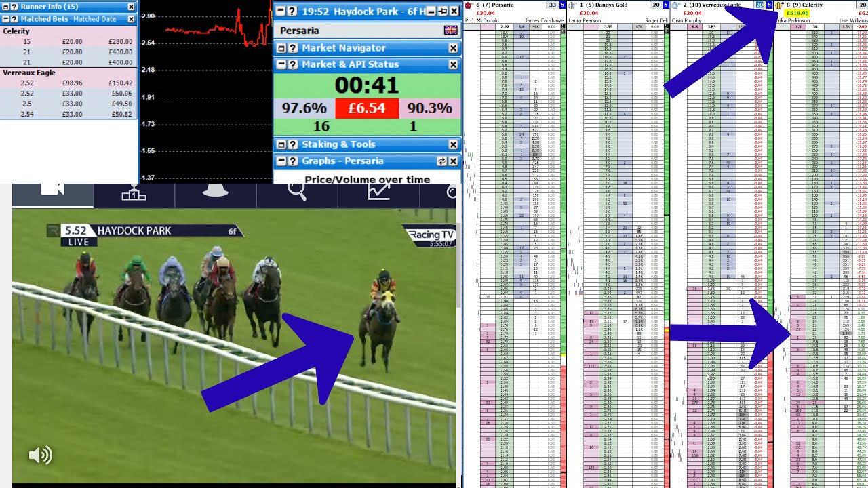Click the Price/Volume over time graph title
The width and height of the screenshot is (868, 488).
(367, 180)
